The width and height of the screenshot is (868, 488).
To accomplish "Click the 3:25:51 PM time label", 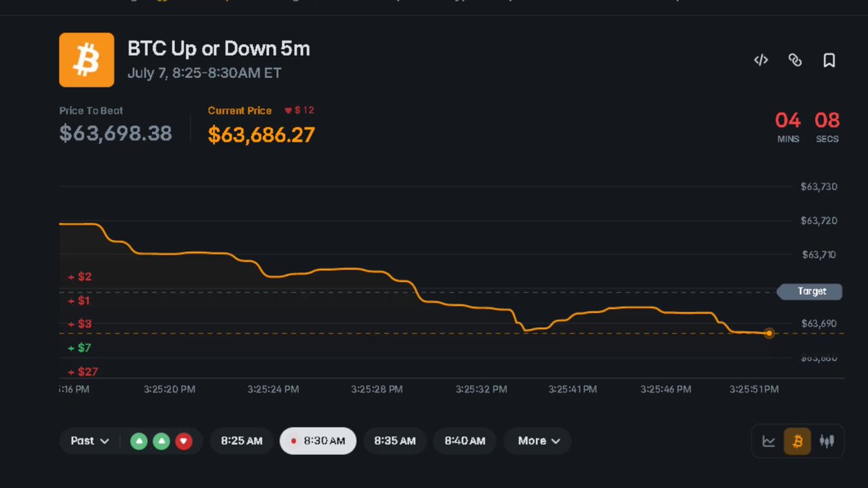I will pyautogui.click(x=754, y=389).
